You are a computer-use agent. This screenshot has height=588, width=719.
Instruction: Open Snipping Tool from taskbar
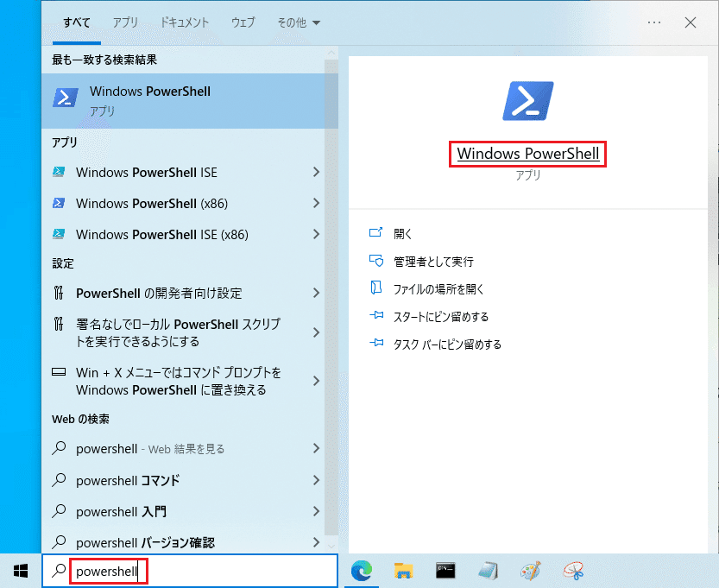573,571
